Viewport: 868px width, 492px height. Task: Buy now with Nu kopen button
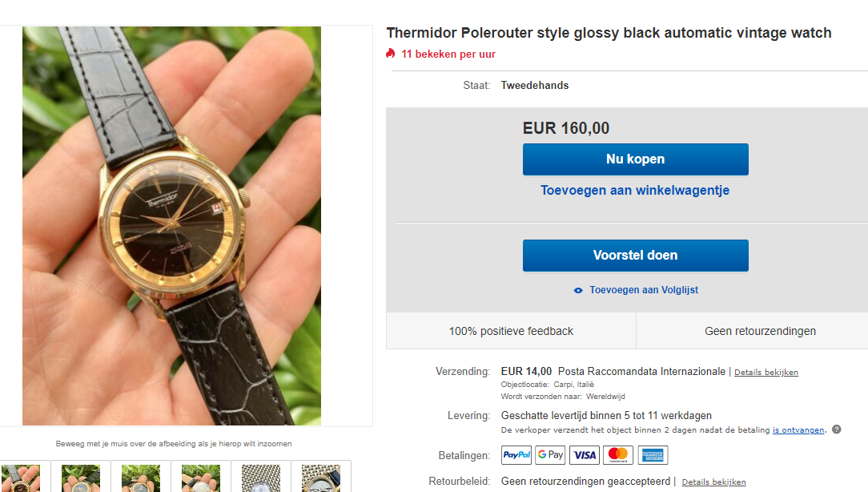[636, 159]
